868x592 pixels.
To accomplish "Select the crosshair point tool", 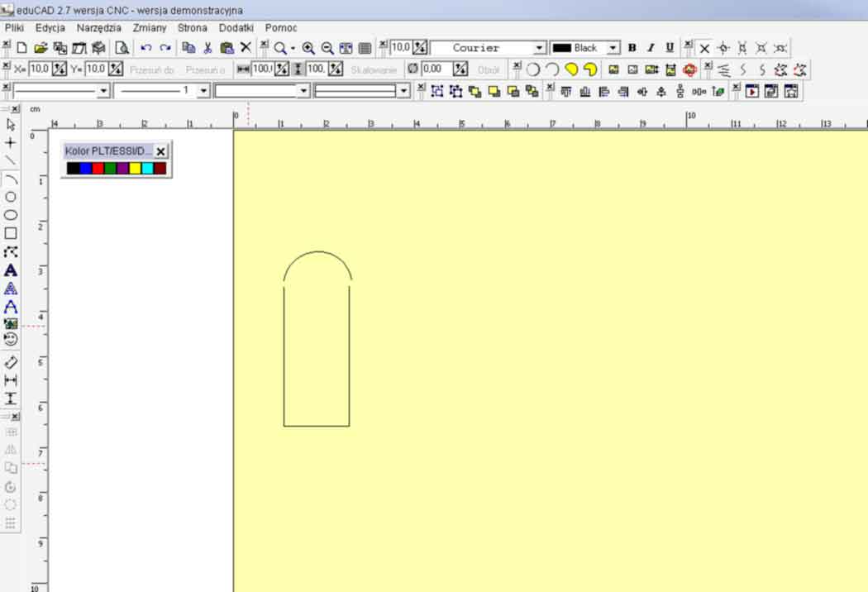I will (x=11, y=143).
